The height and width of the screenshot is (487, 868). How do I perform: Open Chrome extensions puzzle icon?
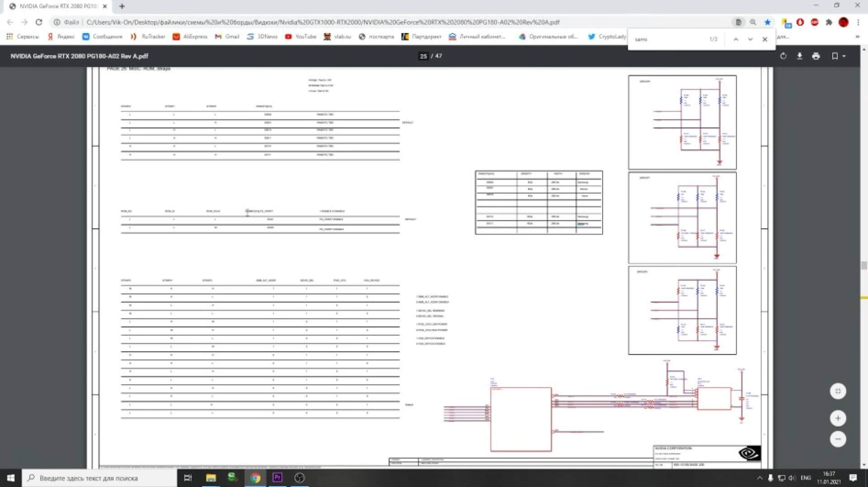tap(829, 22)
